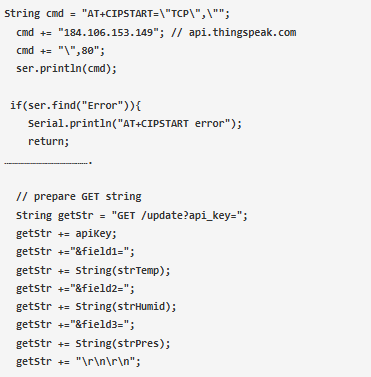Click the api.thingspeak.com comment

[x=234, y=33]
